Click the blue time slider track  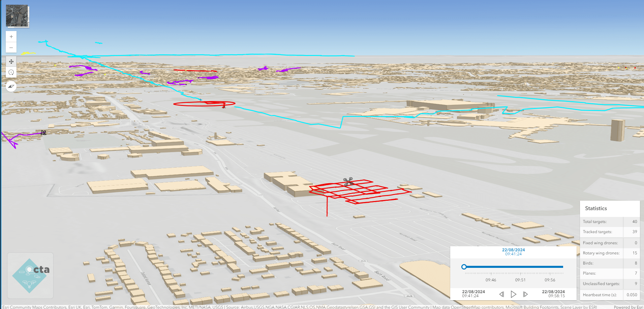tap(514, 267)
